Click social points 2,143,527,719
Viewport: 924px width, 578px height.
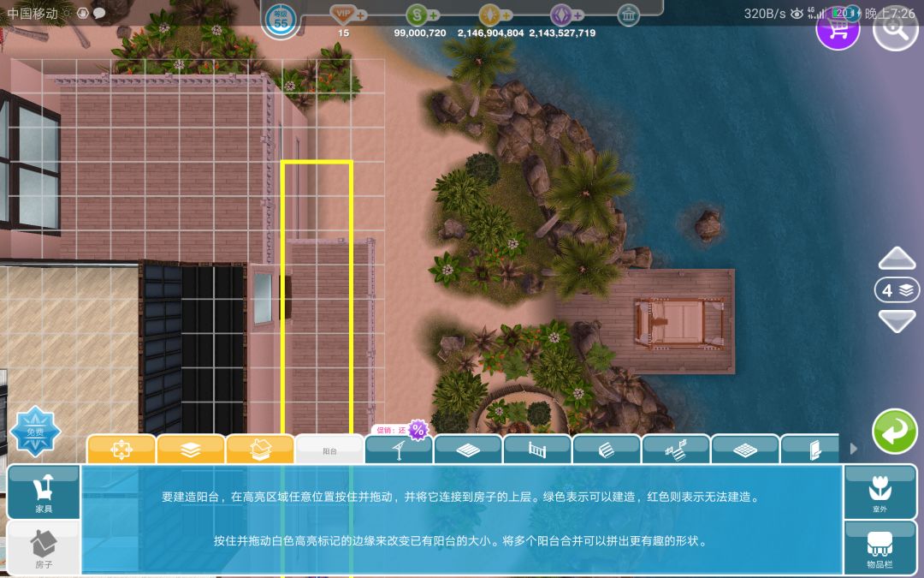(562, 33)
